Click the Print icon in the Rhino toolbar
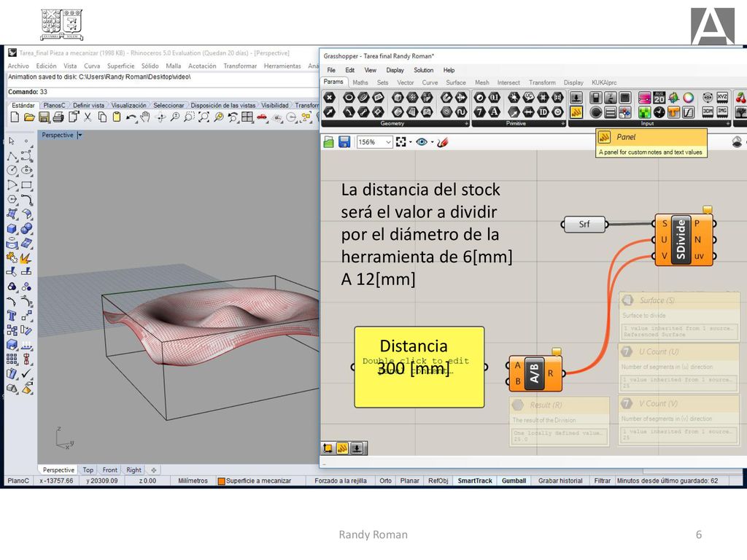 click(58, 117)
